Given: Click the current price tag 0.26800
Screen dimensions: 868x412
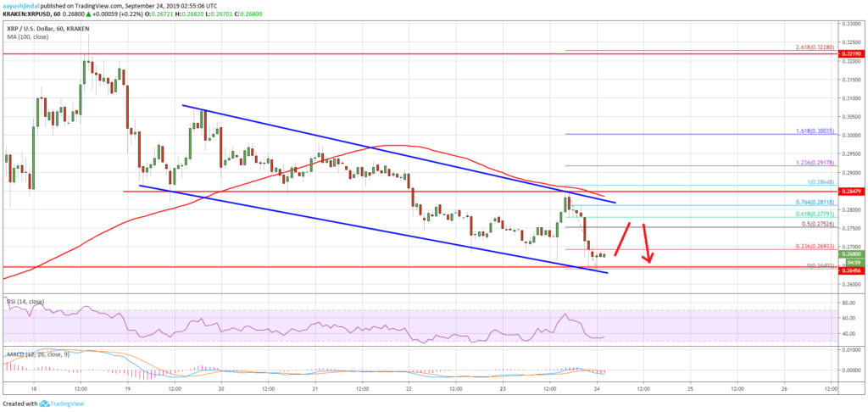Looking at the screenshot, I should 850,253.
